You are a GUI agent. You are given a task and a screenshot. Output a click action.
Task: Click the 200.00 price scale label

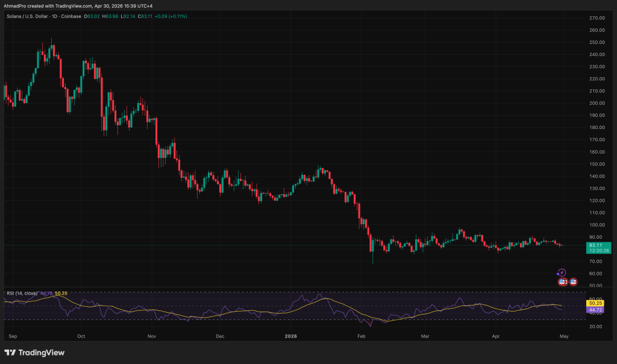(597, 103)
